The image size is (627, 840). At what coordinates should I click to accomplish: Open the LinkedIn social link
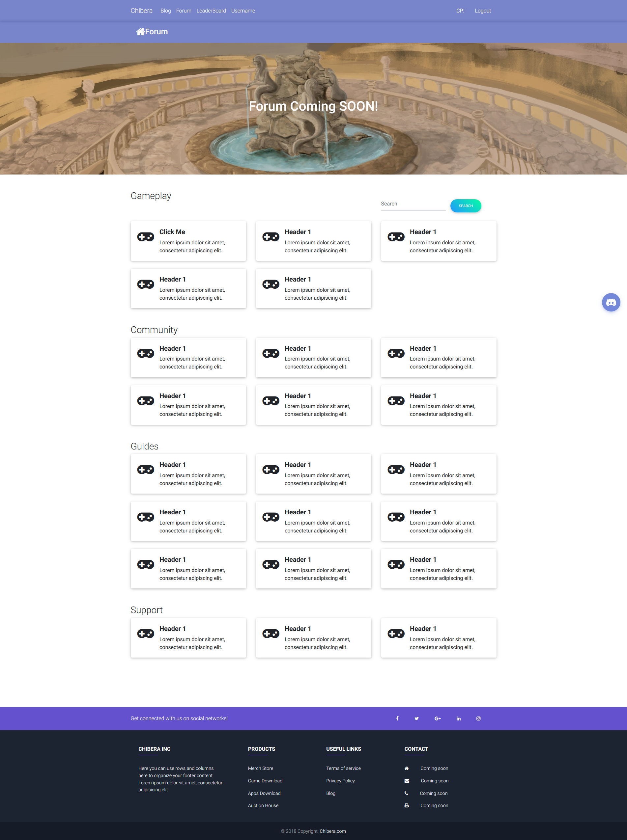pos(459,718)
